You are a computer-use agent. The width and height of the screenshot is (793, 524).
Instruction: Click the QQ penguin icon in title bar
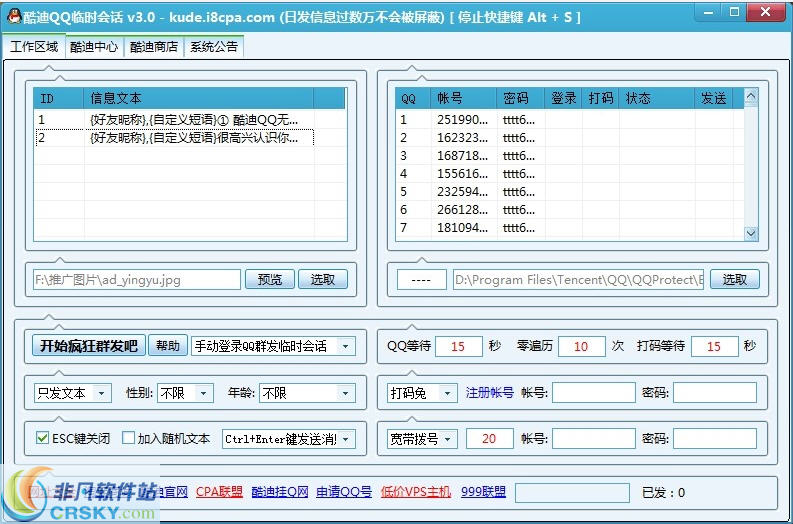(14, 16)
